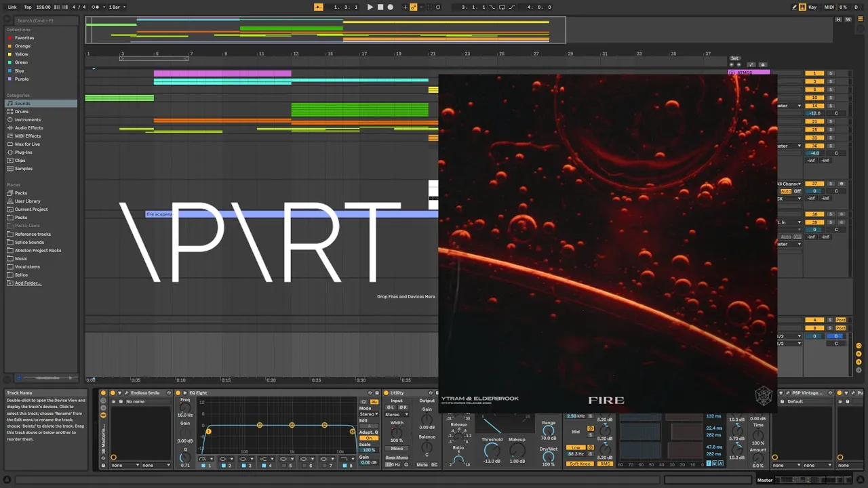Open User Library in Places
Viewport: 868px width, 488px height.
pyautogui.click(x=28, y=201)
